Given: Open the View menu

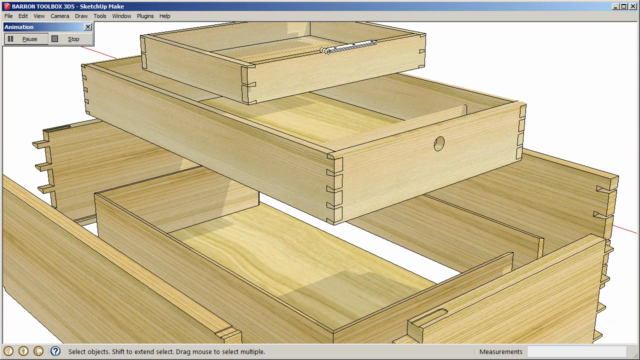Looking at the screenshot, I should tap(39, 16).
